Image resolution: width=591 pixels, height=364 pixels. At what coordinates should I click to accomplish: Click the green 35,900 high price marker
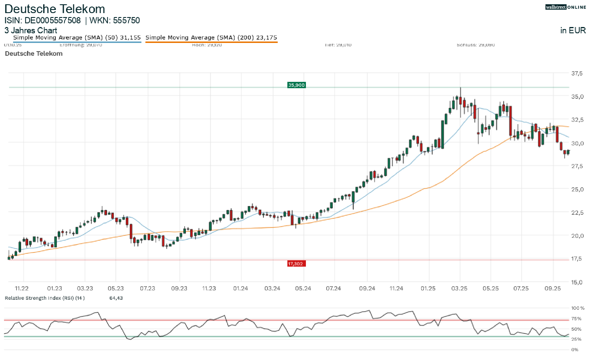click(x=296, y=85)
